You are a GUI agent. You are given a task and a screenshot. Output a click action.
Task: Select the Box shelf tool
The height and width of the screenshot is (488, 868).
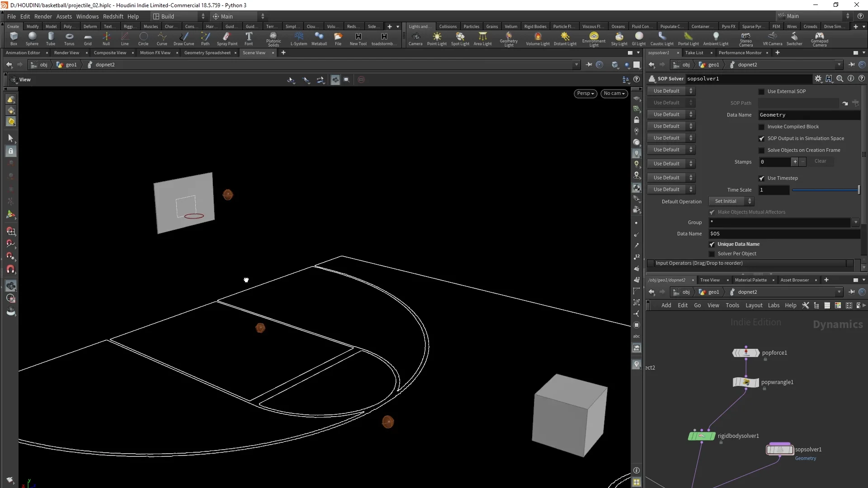click(x=14, y=38)
